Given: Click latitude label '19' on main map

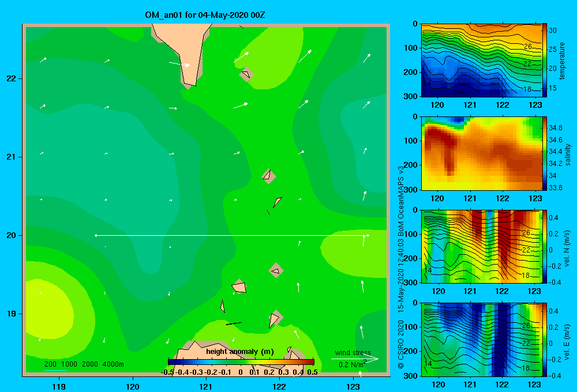Looking at the screenshot, I should click(11, 314).
